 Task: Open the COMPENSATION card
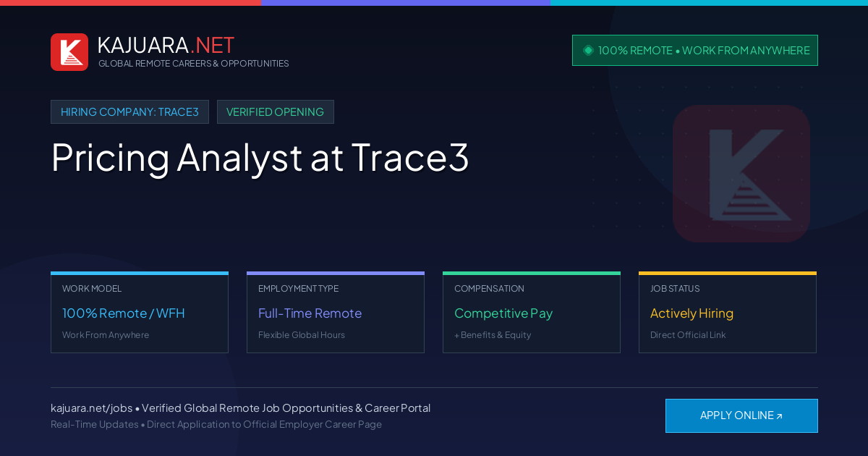[532, 313]
